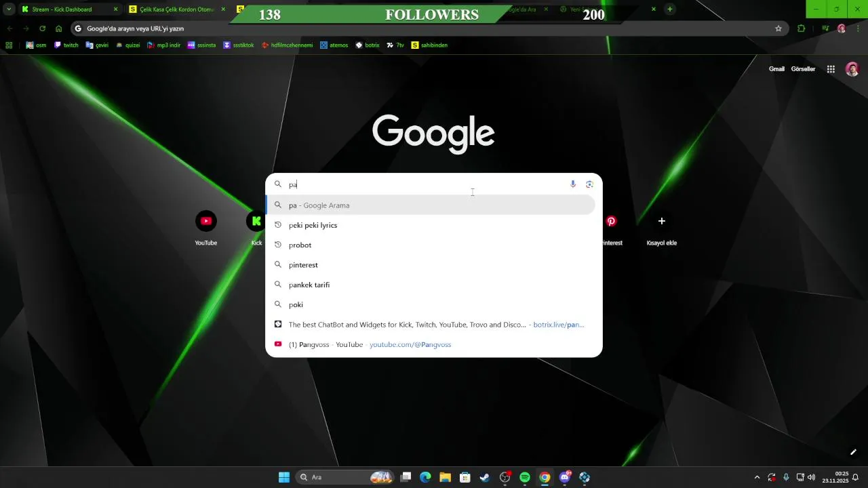Click the Kısayol ekle plus shortcut
Screen dimensions: 868x488
[x=662, y=228]
